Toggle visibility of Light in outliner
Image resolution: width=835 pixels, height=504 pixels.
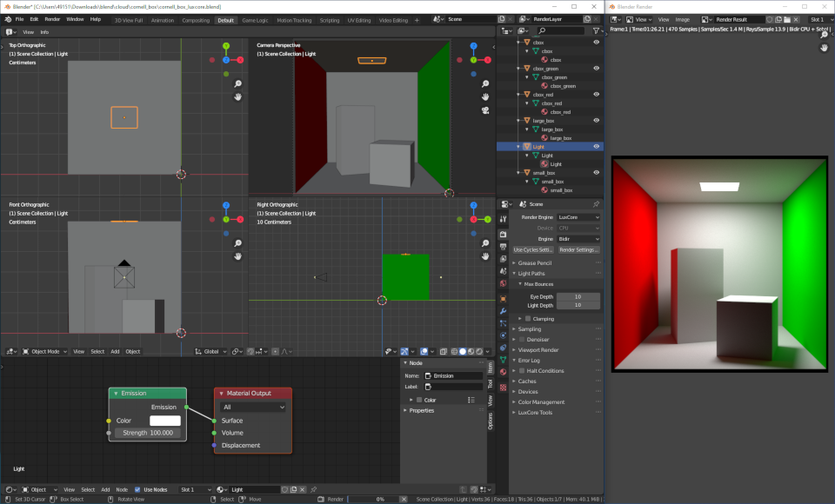[x=597, y=147]
